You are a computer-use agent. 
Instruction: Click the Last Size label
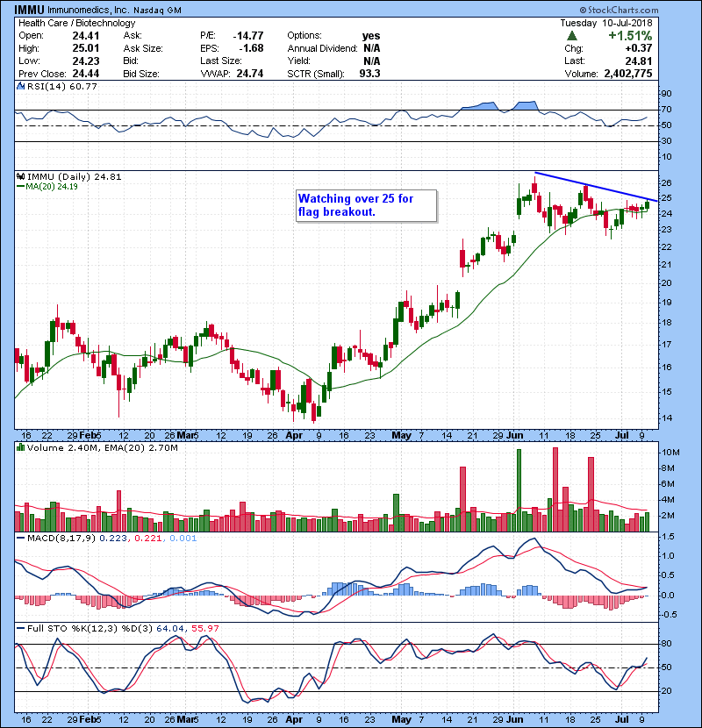[x=220, y=61]
